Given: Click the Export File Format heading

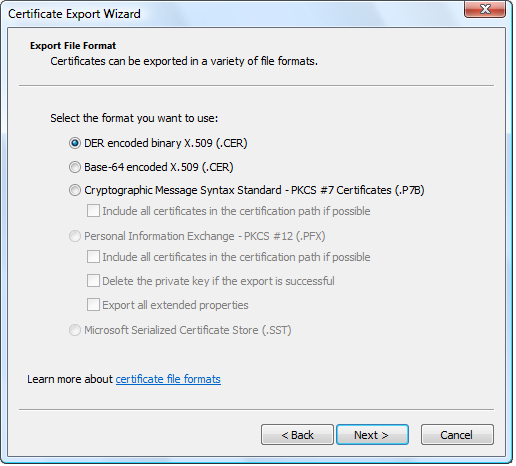Looking at the screenshot, I should click(73, 46).
